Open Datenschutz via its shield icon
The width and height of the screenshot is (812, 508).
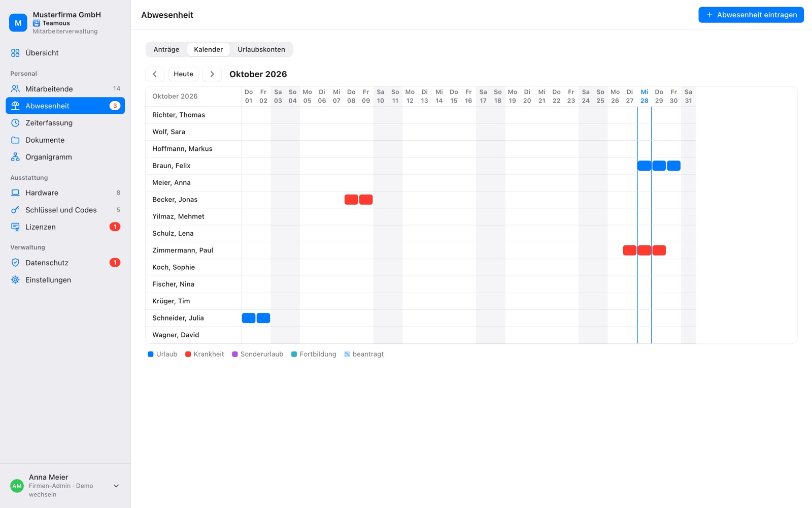(x=15, y=263)
